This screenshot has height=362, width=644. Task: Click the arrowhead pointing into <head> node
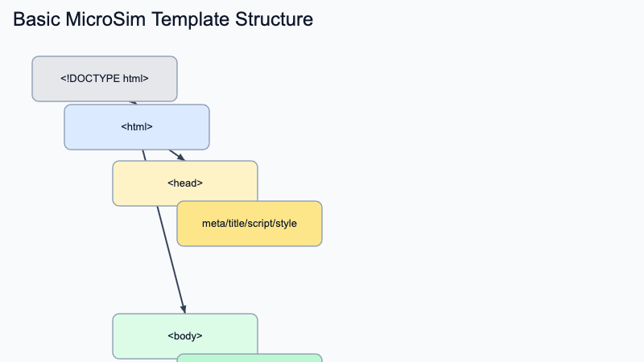pos(182,158)
